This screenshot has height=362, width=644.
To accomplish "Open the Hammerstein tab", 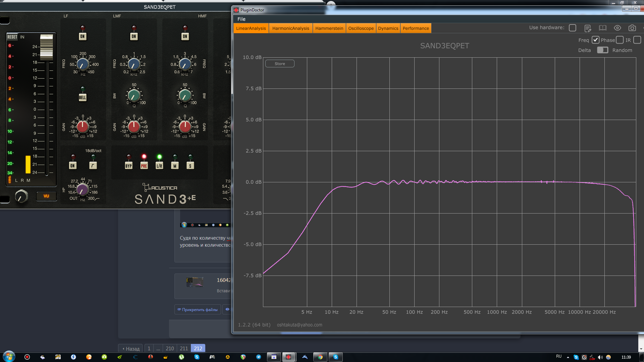I will pyautogui.click(x=329, y=28).
